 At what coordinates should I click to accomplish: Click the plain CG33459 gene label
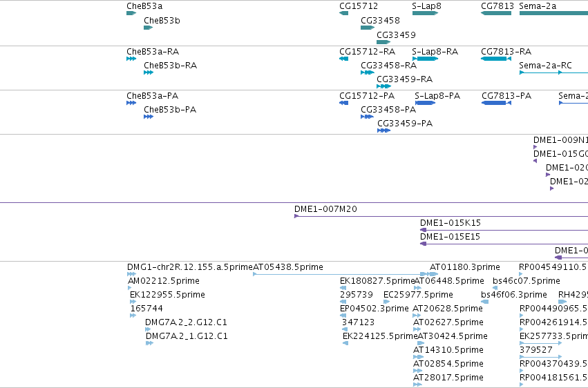396,35
